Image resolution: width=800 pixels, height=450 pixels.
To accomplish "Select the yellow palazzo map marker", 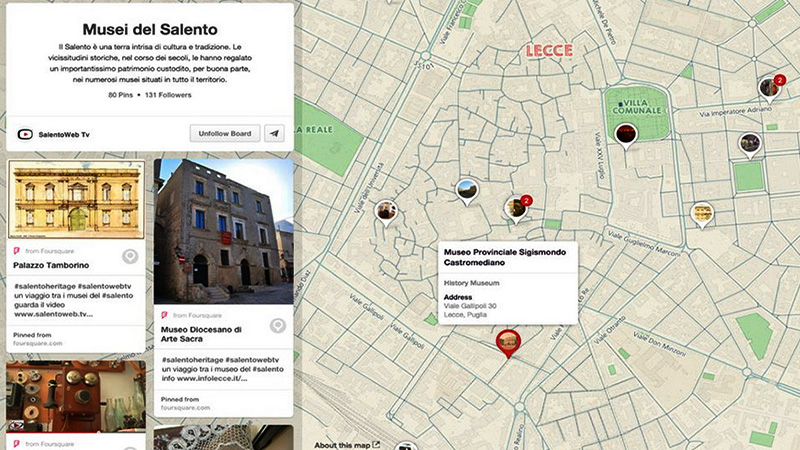I will click(702, 215).
